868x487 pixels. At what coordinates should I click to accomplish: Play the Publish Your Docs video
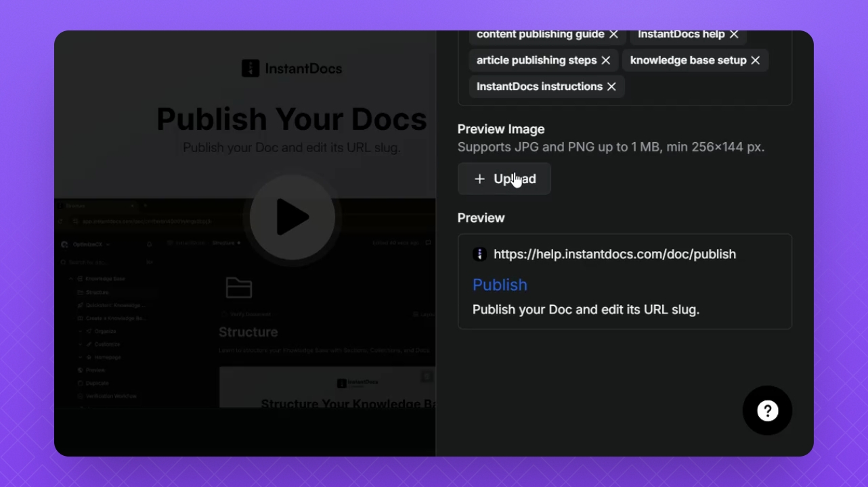click(292, 217)
